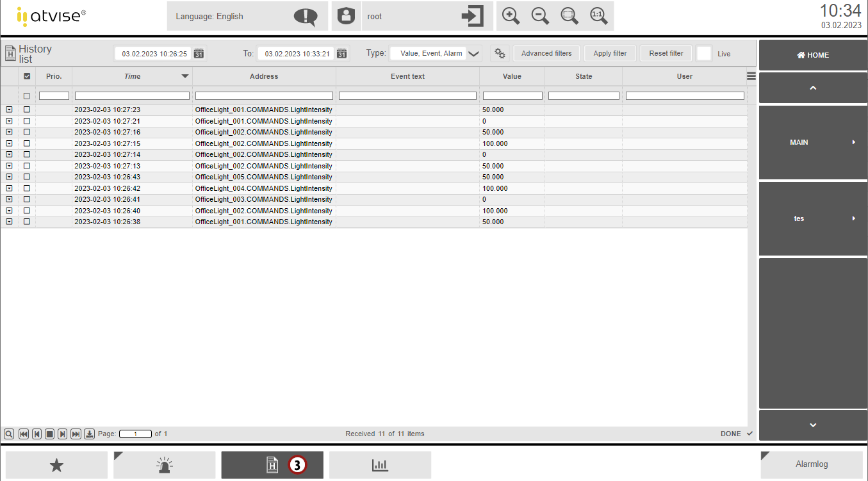Open the alarm siren view

coord(165,466)
